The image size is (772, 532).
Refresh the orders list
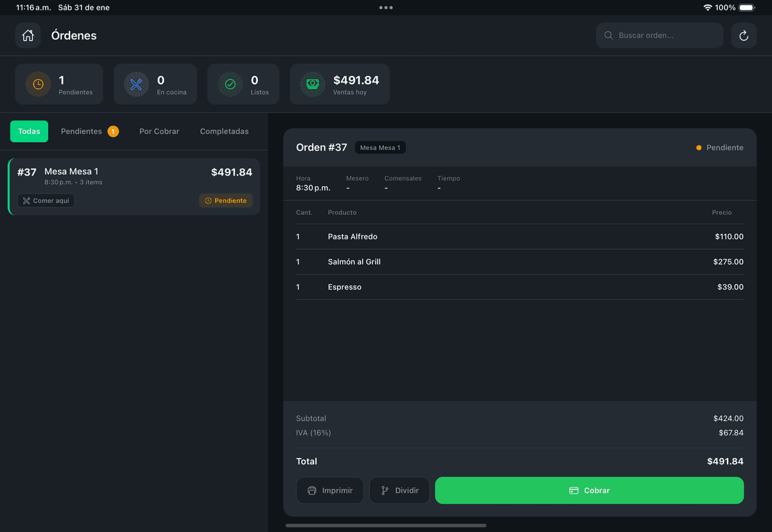[744, 35]
